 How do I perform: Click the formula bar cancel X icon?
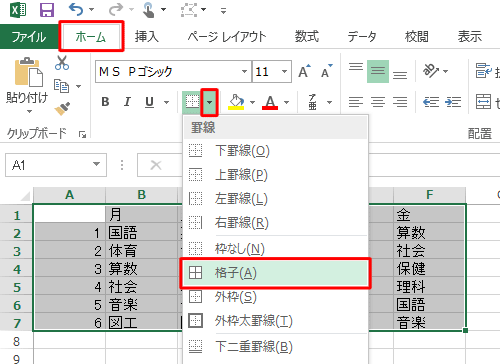pyautogui.click(x=156, y=165)
